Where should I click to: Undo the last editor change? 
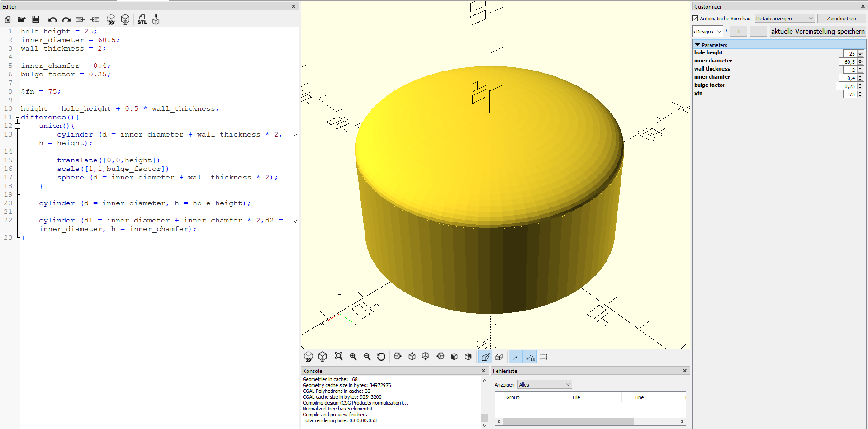pos(52,19)
